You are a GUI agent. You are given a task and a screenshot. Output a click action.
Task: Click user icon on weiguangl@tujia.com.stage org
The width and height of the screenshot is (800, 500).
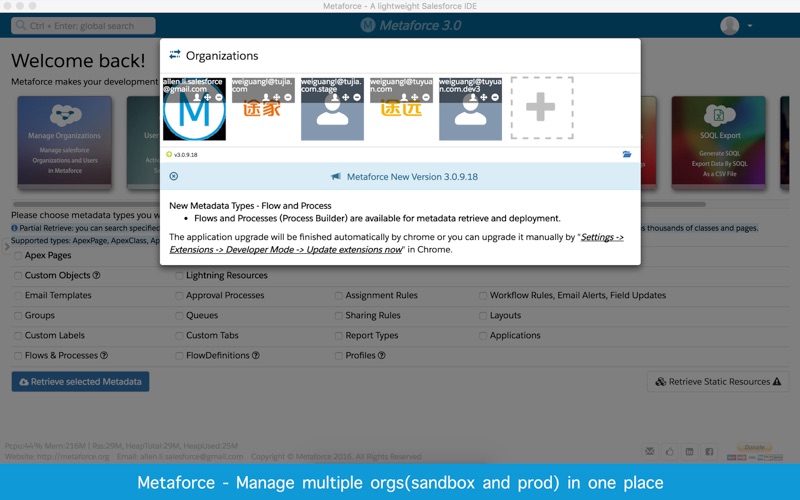click(x=335, y=97)
